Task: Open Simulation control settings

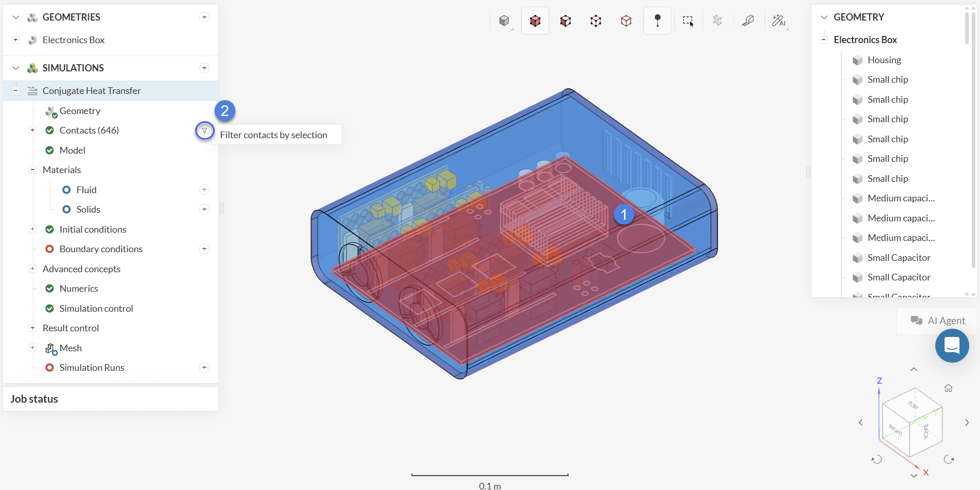Action: pos(96,309)
